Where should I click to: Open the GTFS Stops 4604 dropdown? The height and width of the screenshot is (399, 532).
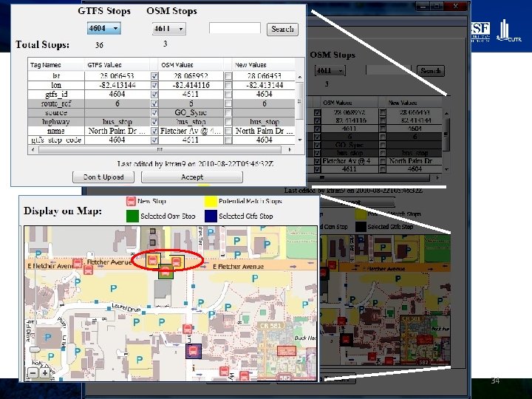click(104, 28)
